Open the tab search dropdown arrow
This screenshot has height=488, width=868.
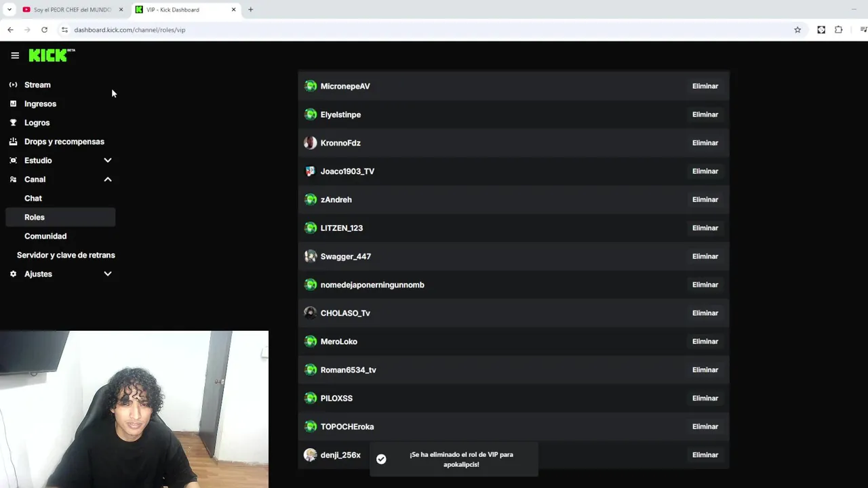[x=9, y=9]
